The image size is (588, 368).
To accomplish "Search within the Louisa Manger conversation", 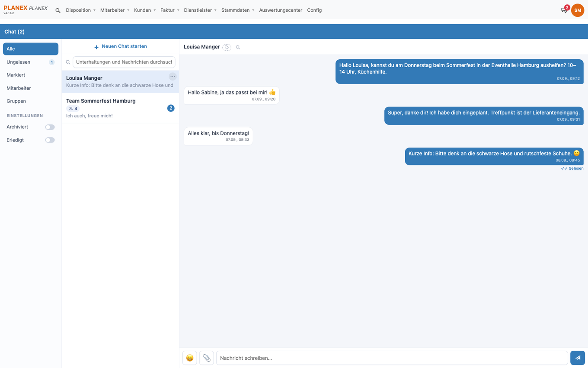I will 238,47.
